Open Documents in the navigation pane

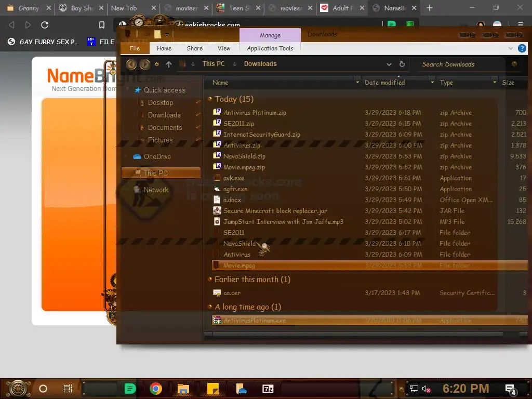click(165, 128)
